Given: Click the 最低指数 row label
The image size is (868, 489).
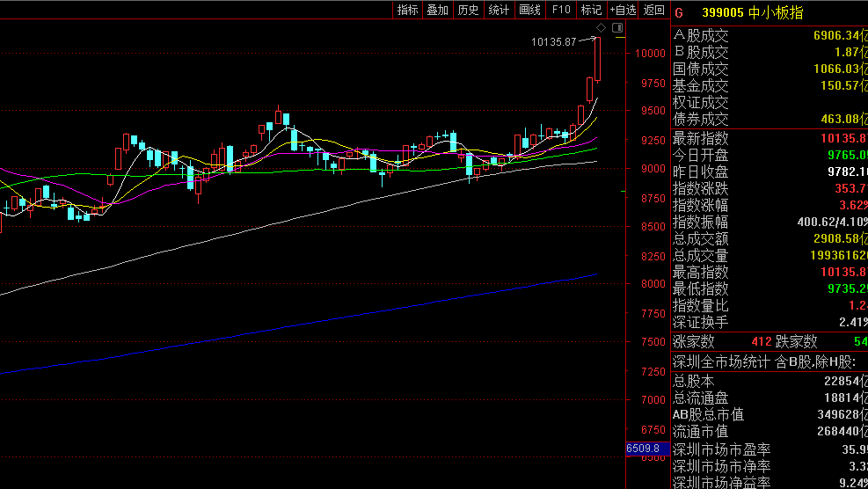Looking at the screenshot, I should point(700,288).
